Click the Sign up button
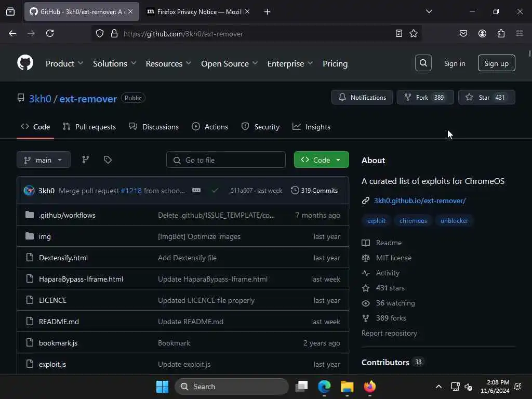 point(496,63)
